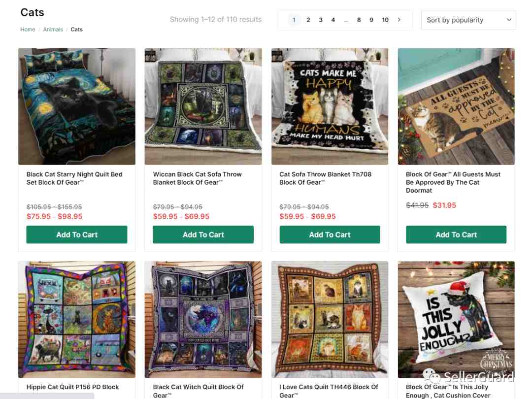The height and width of the screenshot is (399, 532).
Task: View the Hippie Cat Quilt product image
Action: [77, 319]
